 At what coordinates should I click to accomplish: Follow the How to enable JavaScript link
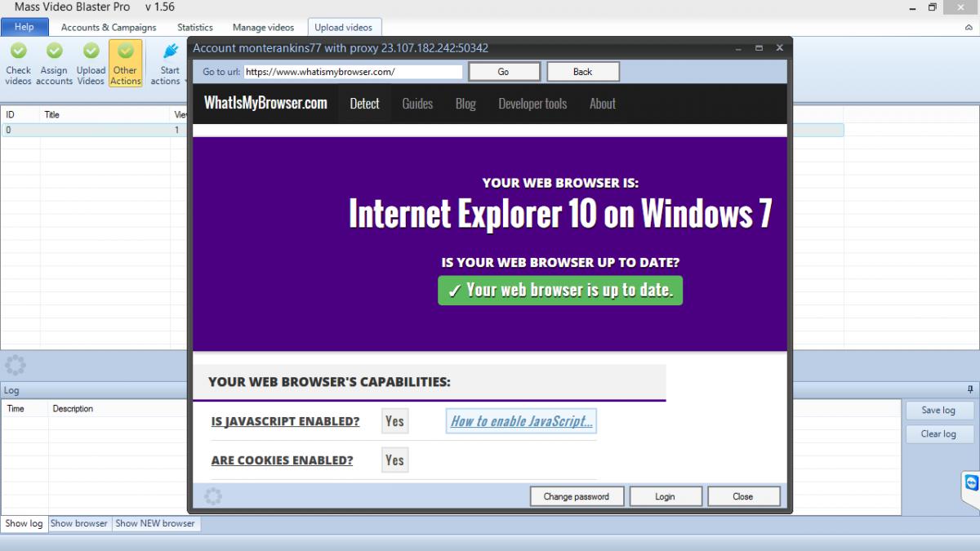coord(521,421)
